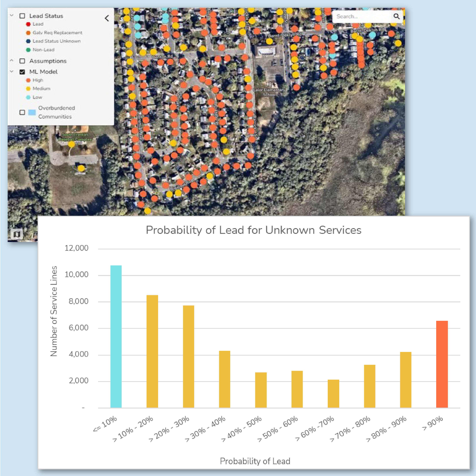Click the yellow marker at the baseball complex
The height and width of the screenshot is (476, 476).
71,144
